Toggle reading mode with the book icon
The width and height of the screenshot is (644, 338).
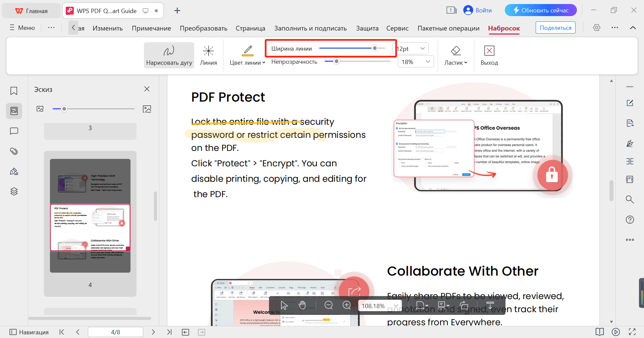point(600,332)
